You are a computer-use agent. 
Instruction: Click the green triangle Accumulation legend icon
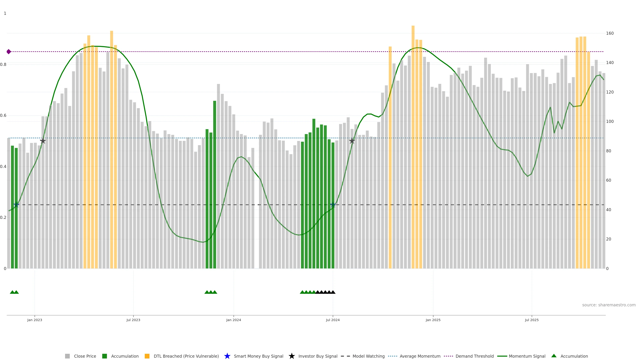[554, 356]
